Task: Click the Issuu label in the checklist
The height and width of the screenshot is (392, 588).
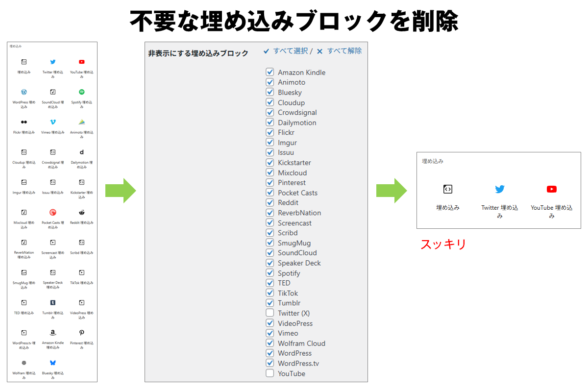Action: click(x=286, y=152)
